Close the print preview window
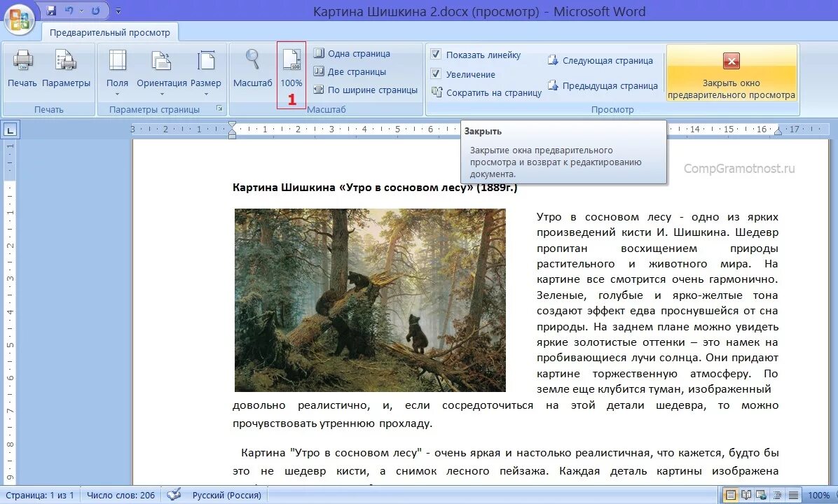The width and height of the screenshot is (838, 504). (731, 73)
